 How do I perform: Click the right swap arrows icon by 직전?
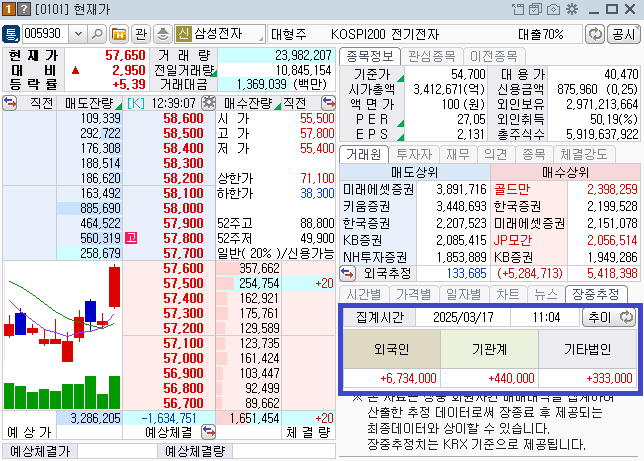coord(329,103)
